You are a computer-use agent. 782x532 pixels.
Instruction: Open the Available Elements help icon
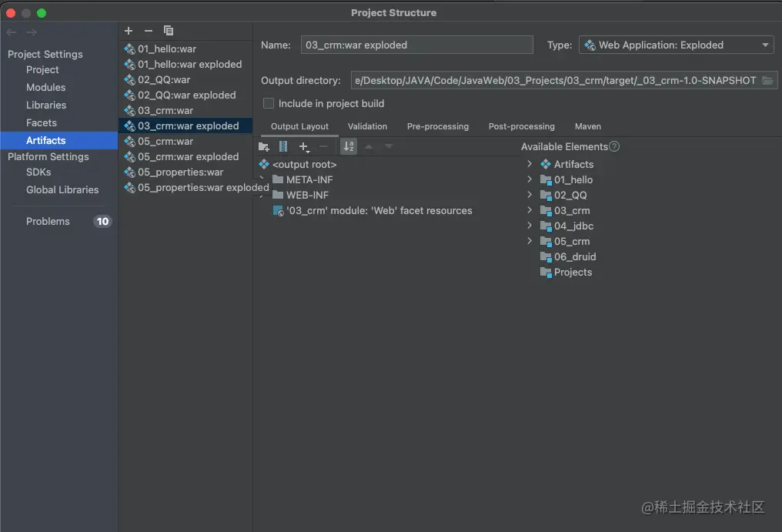pyautogui.click(x=614, y=146)
